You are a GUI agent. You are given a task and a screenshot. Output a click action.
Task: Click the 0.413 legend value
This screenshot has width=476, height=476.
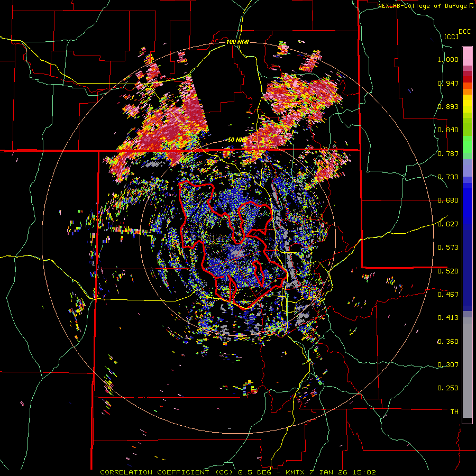point(448,318)
